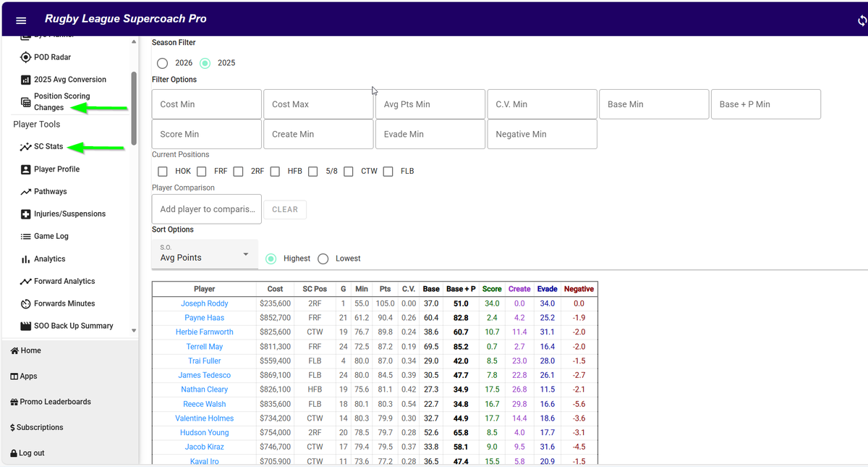Viewport: 868px width, 467px height.
Task: Click the POD Radar target icon
Action: (25, 57)
